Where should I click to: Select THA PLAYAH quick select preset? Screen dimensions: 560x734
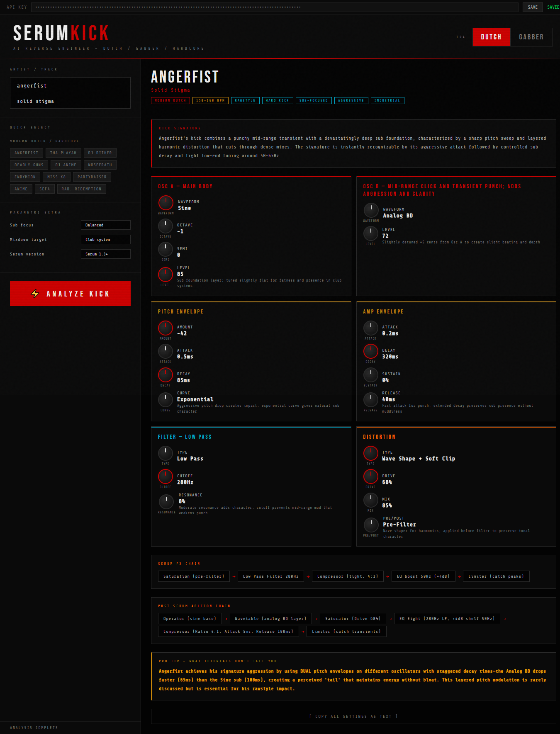click(63, 153)
